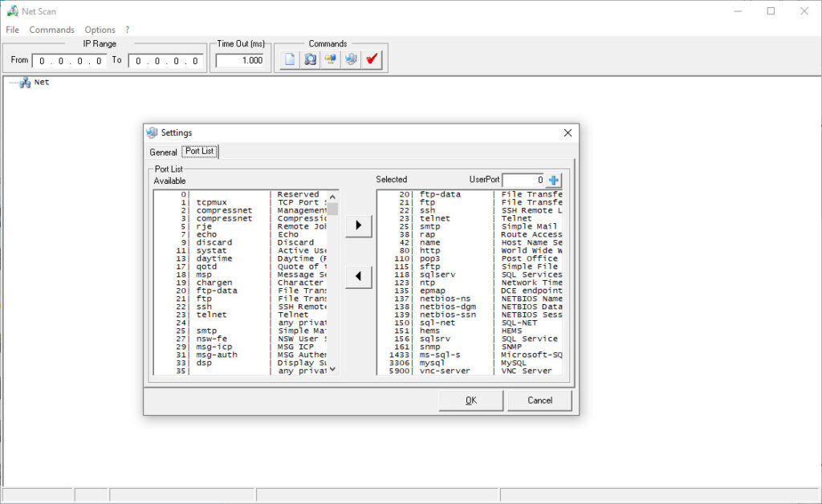The width and height of the screenshot is (822, 504).
Task: Move port to Selected with right arrow
Action: tap(359, 226)
